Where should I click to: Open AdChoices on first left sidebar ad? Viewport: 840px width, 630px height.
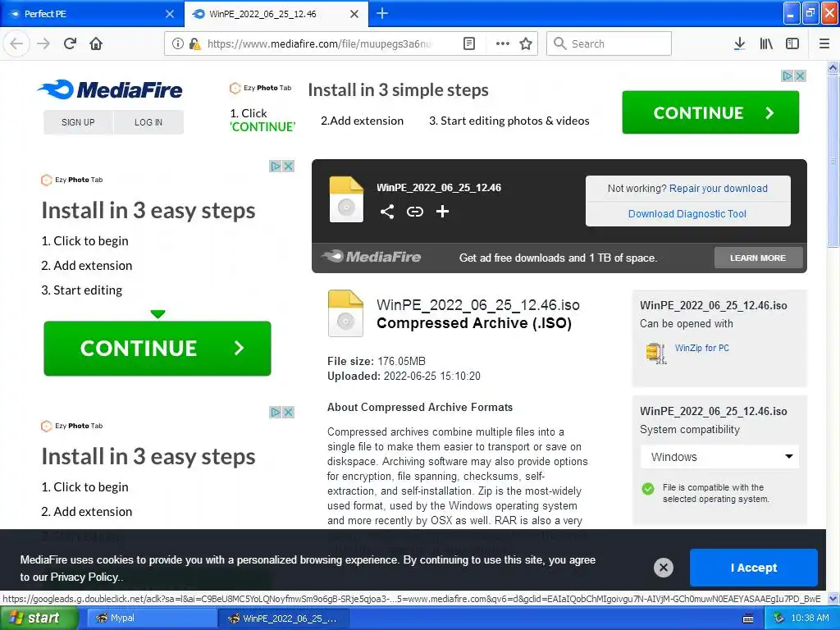(x=276, y=166)
